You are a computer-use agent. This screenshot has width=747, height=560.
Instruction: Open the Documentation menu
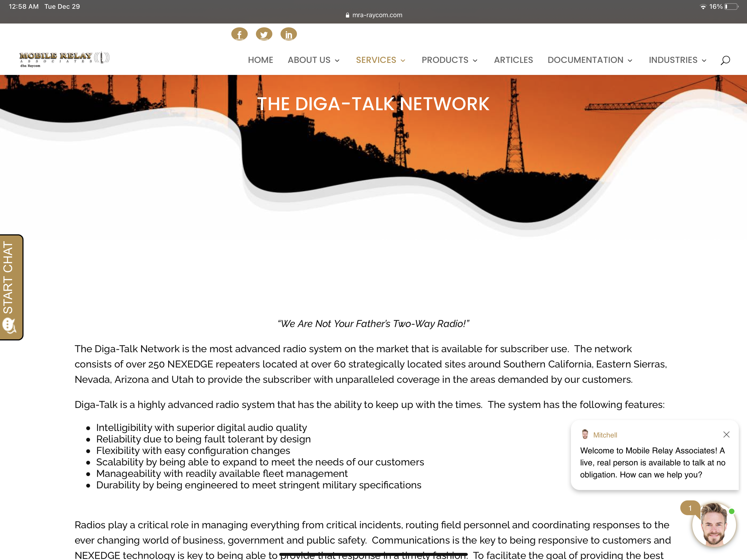[x=590, y=60]
